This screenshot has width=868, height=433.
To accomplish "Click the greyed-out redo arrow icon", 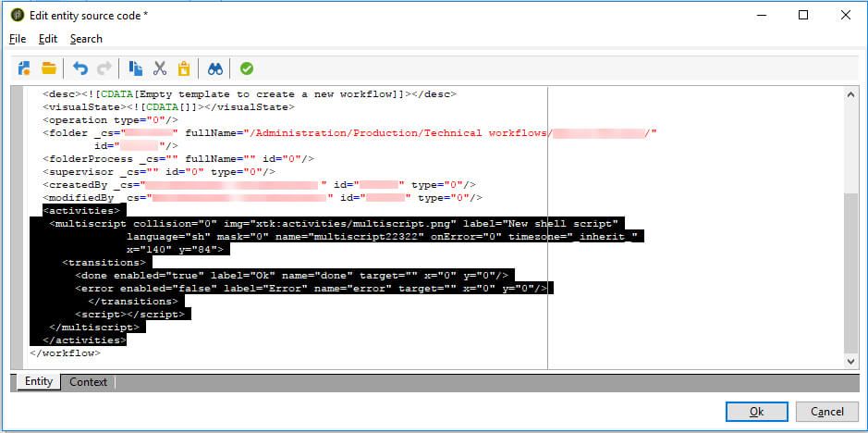I will [104, 68].
